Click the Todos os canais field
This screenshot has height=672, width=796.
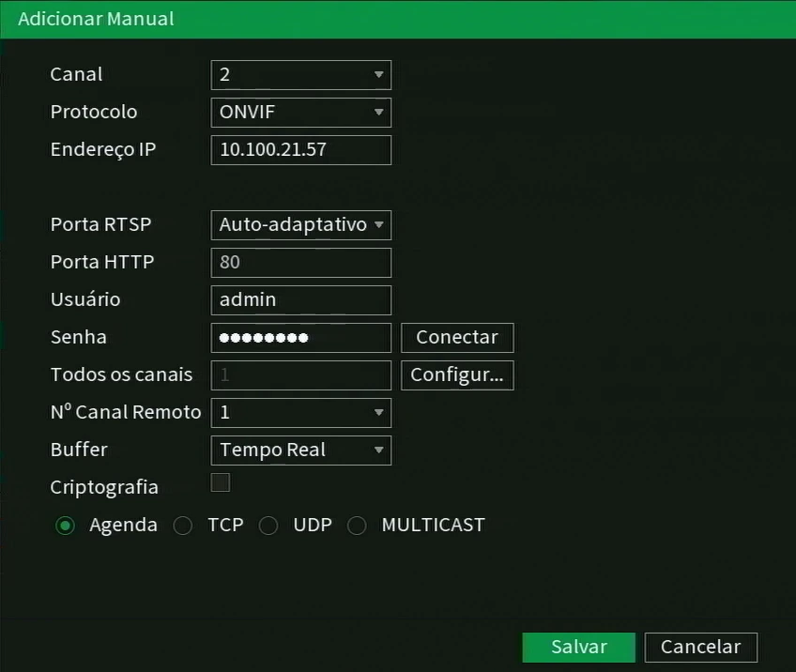coord(301,375)
